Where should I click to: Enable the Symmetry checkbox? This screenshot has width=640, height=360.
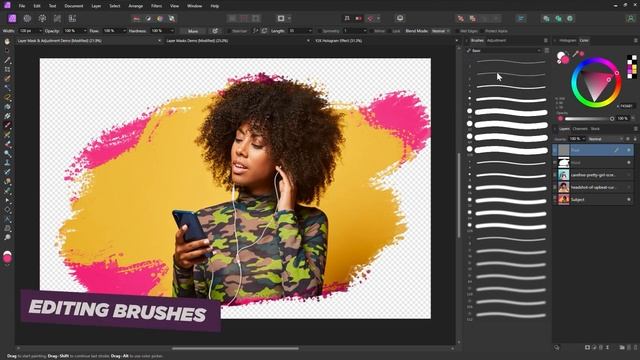coord(320,31)
